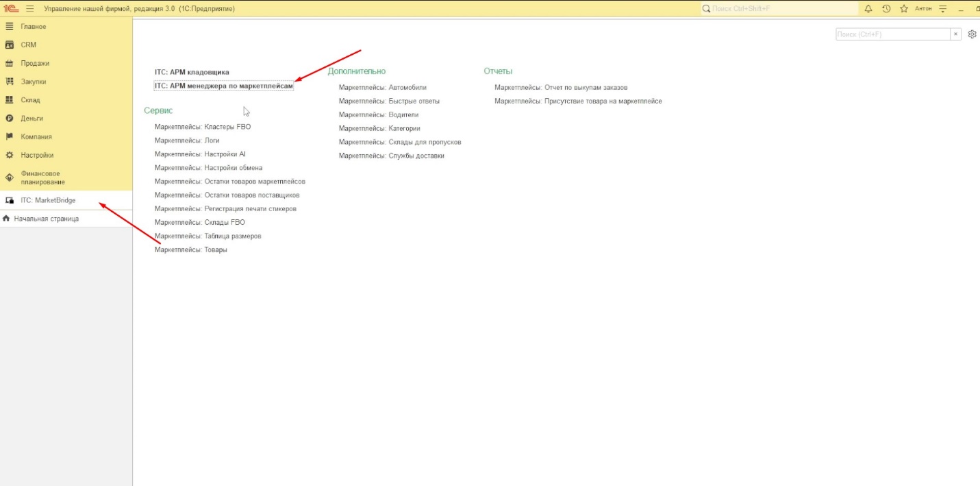Open Маркетплейсы: Автомобили
The image size is (980, 486).
[383, 88]
